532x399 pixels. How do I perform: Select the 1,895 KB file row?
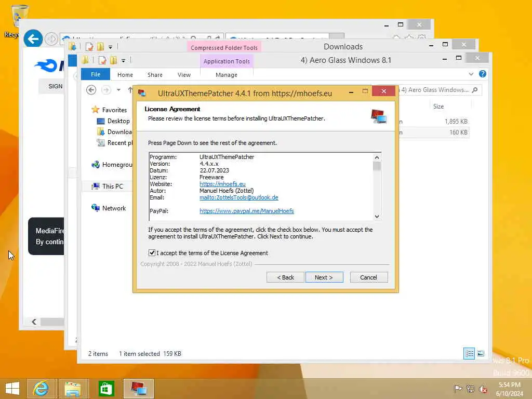click(x=434, y=122)
